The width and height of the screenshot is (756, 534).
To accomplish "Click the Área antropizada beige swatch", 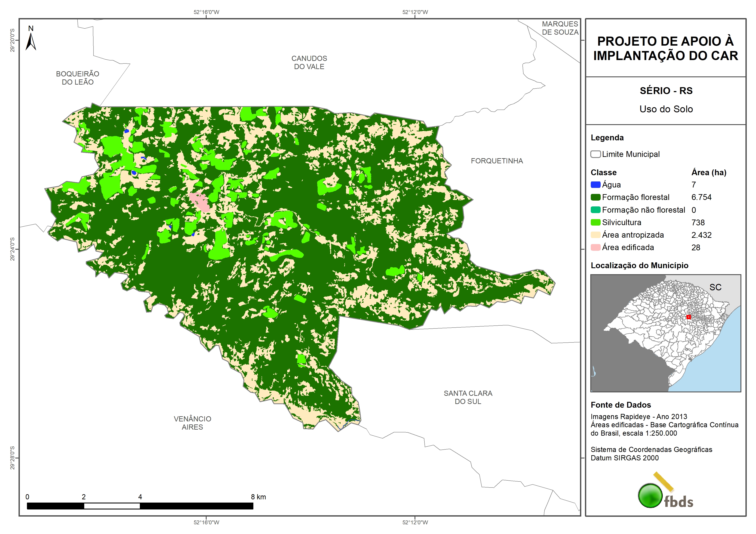I will [595, 235].
